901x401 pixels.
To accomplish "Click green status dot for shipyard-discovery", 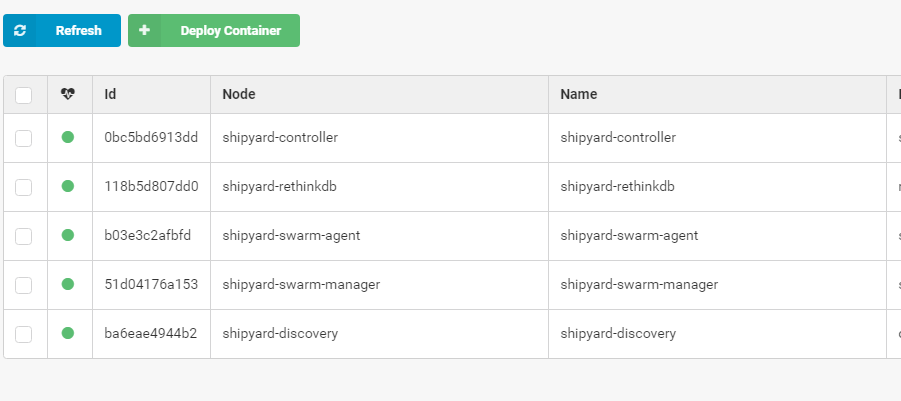I will coord(68,333).
